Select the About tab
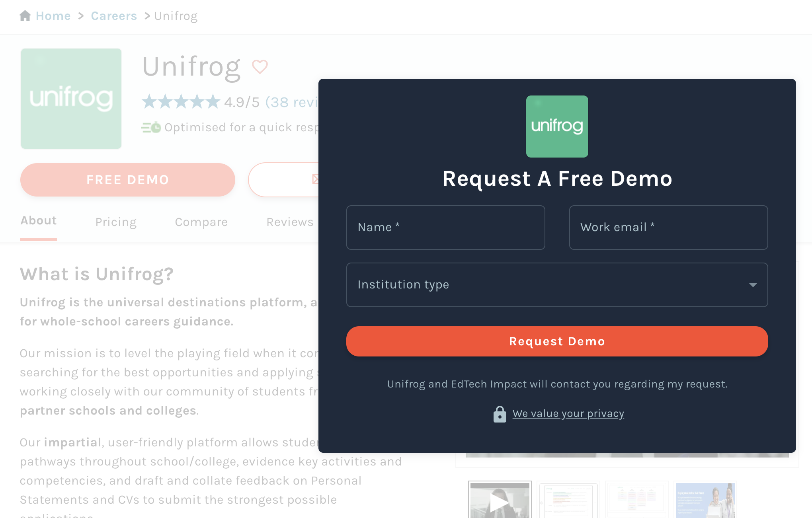812x518 pixels. tap(39, 220)
